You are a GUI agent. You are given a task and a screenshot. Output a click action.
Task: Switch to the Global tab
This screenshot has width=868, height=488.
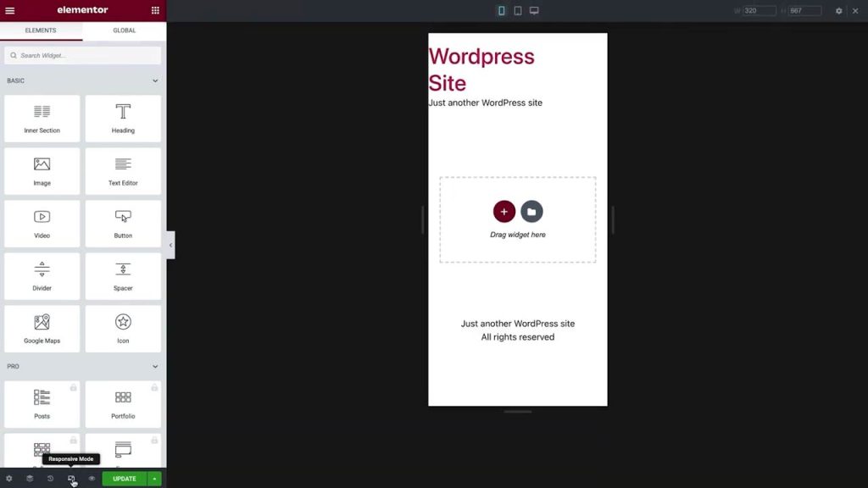124,30
